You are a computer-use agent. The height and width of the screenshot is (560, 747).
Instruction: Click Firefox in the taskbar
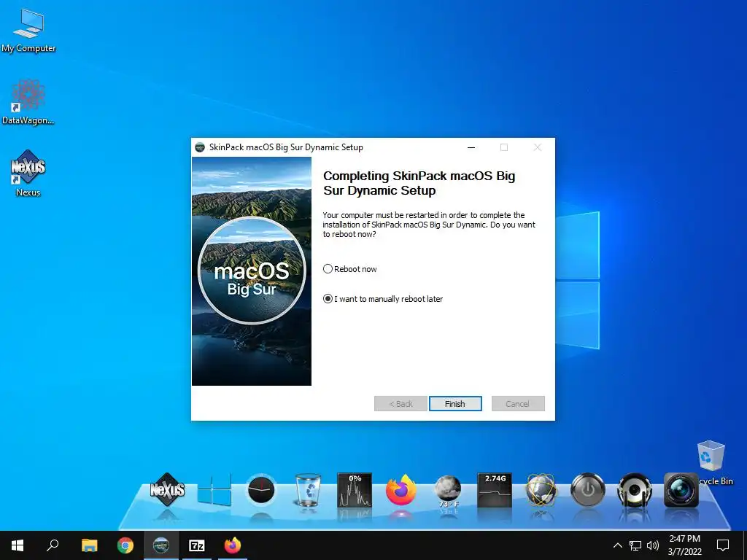tap(233, 545)
